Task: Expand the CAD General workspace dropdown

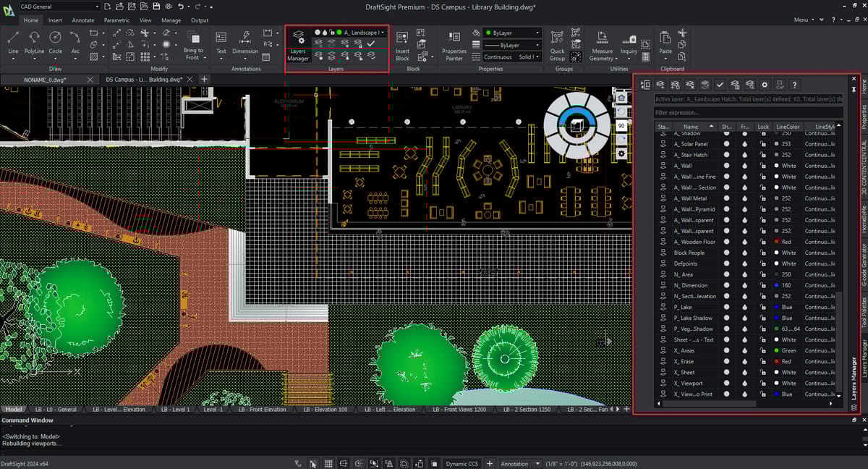Action: click(95, 7)
